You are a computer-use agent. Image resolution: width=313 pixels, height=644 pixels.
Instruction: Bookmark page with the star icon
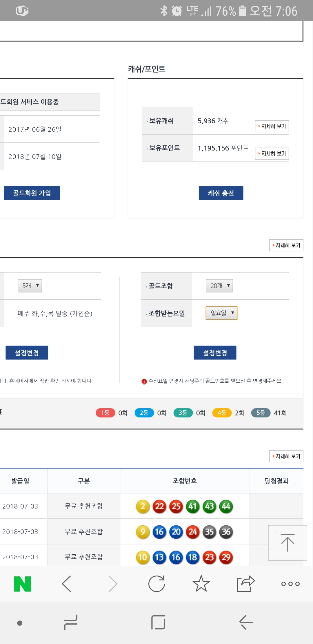[201, 584]
